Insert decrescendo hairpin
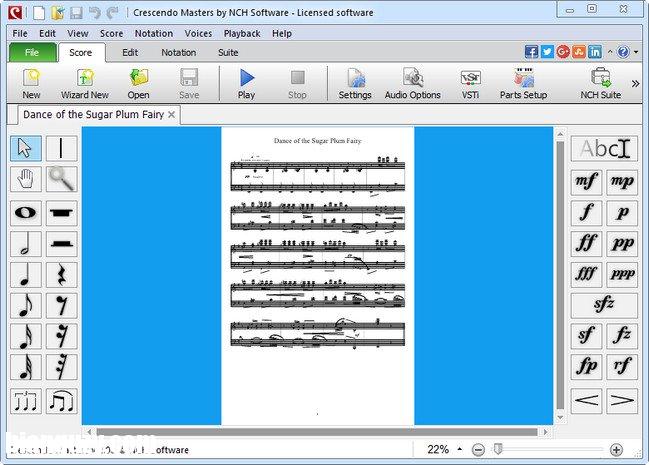 coord(622,400)
